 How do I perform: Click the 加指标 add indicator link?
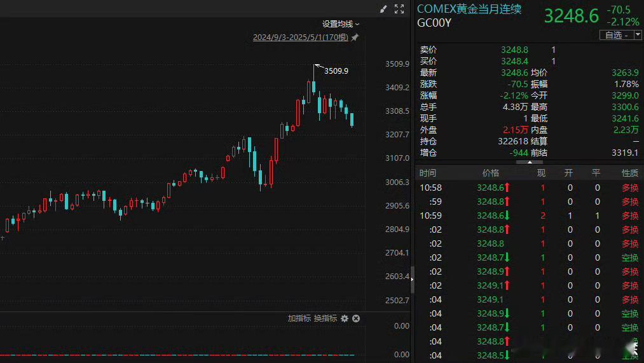pyautogui.click(x=299, y=318)
